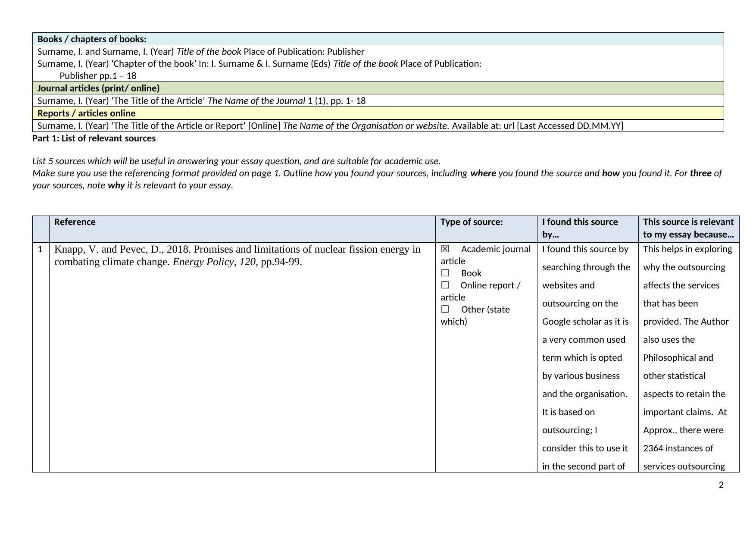Click page number 2 in footer
Image resolution: width=756 pixels, height=535 pixels.
721,485
